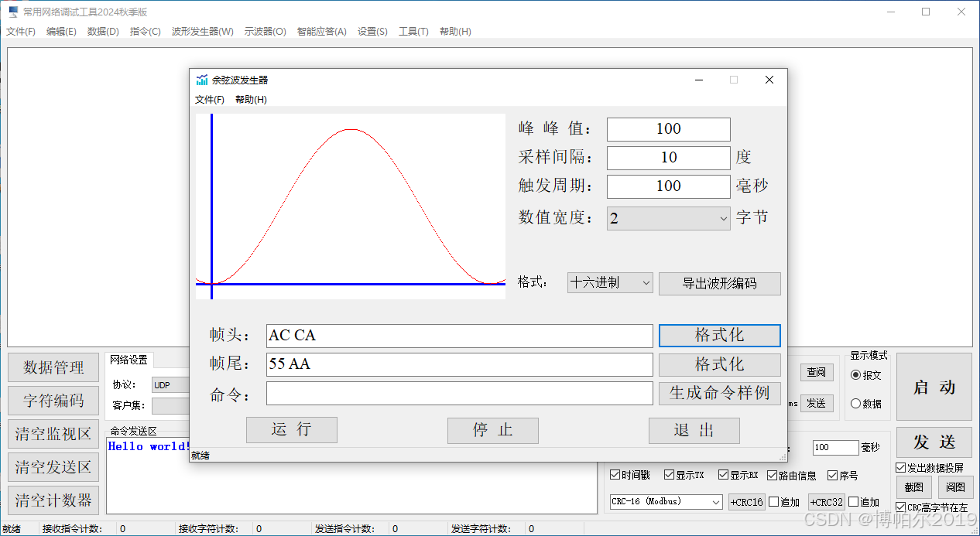
Task: Open the 指令(C) menu
Action: (146, 32)
